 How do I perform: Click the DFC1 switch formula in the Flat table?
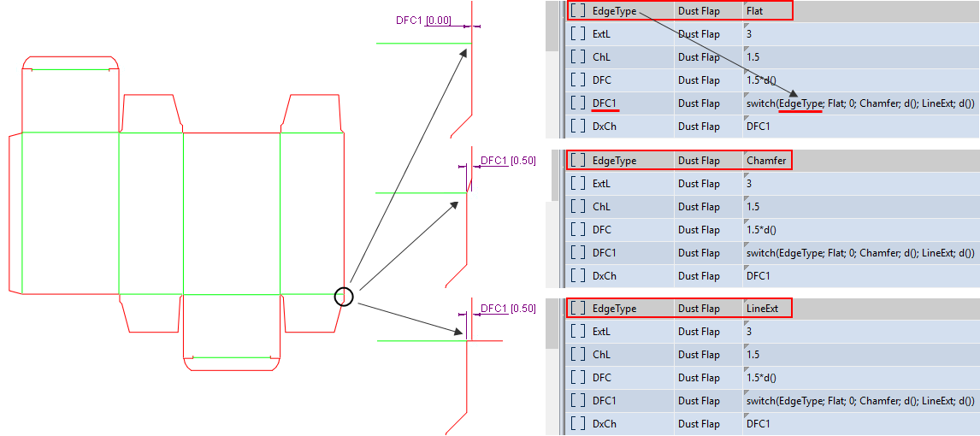click(x=859, y=103)
